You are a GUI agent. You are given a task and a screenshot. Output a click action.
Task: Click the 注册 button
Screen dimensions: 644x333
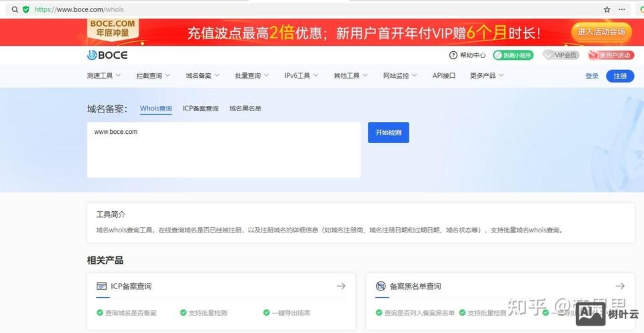click(620, 76)
